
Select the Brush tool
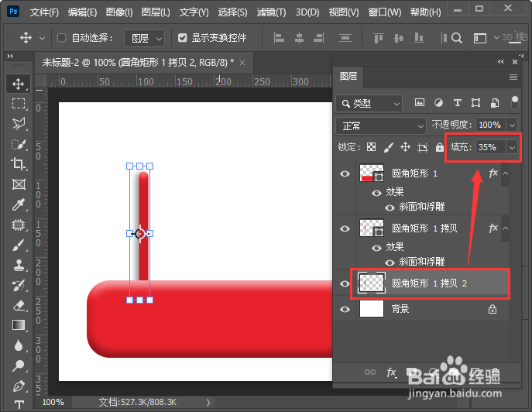tap(19, 245)
